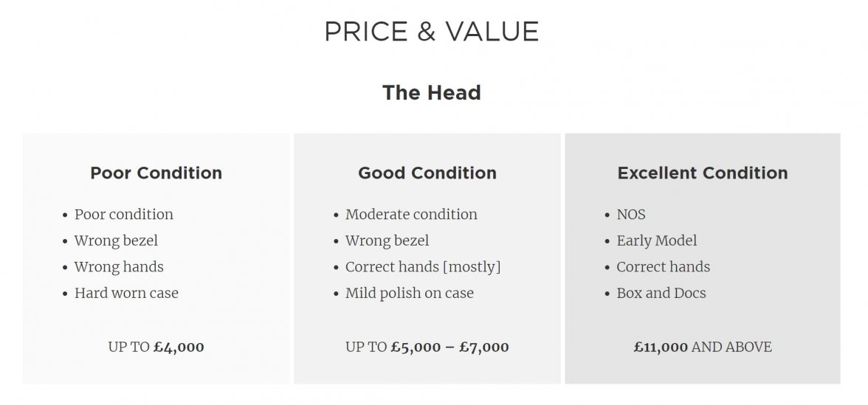This screenshot has height=405, width=868.
Task: Click "Poor condition" bullet item
Action: coord(123,215)
